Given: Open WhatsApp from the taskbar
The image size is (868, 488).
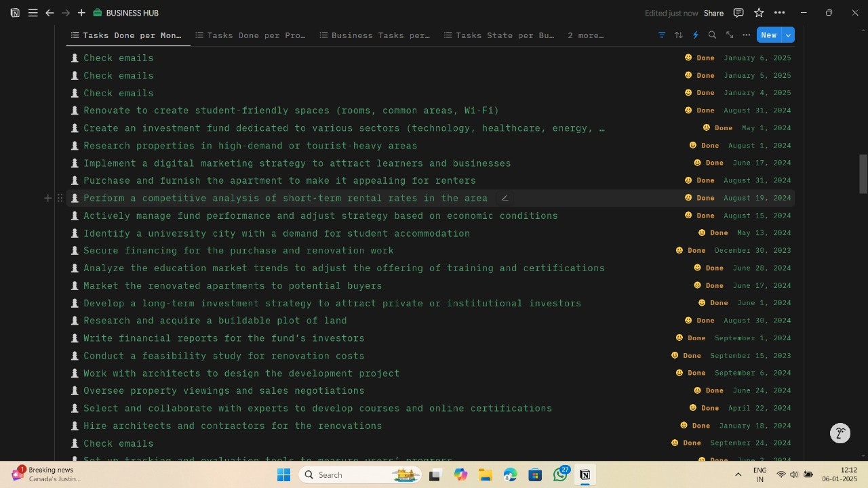Looking at the screenshot, I should [560, 474].
